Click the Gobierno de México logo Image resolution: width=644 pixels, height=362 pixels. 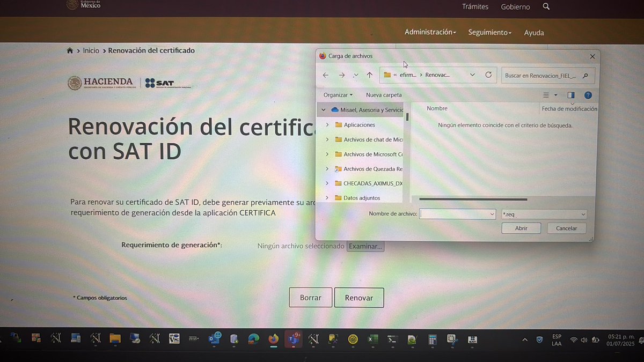point(84,5)
